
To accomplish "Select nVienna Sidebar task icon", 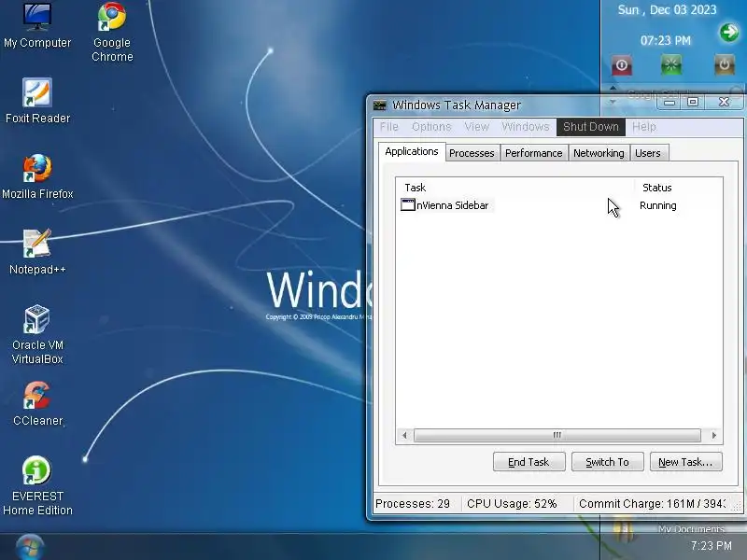I will (x=408, y=205).
